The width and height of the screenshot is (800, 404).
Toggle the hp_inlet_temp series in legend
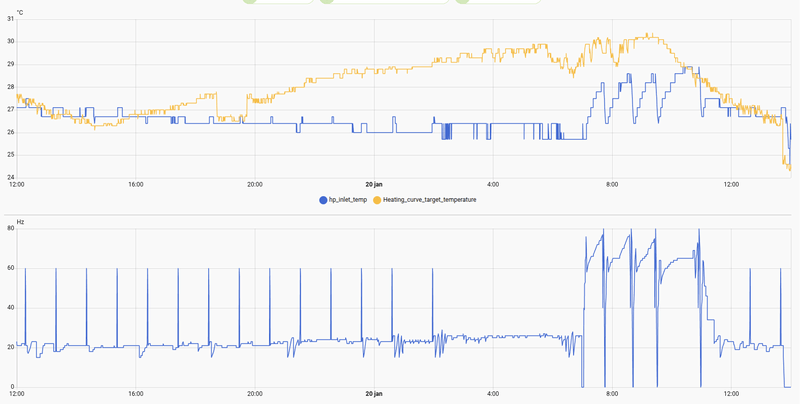[x=343, y=200]
